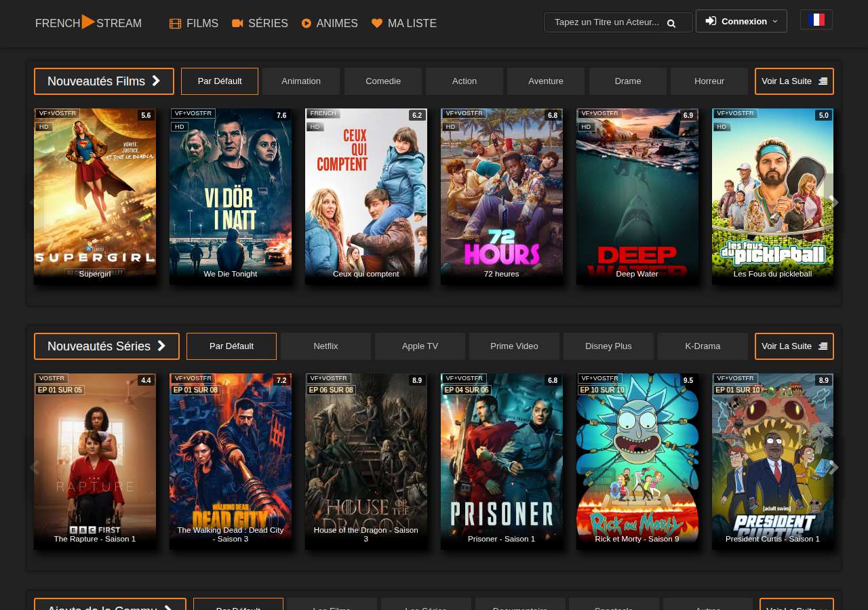
Task: Filter new series by Apple TV
Action: pyautogui.click(x=420, y=346)
